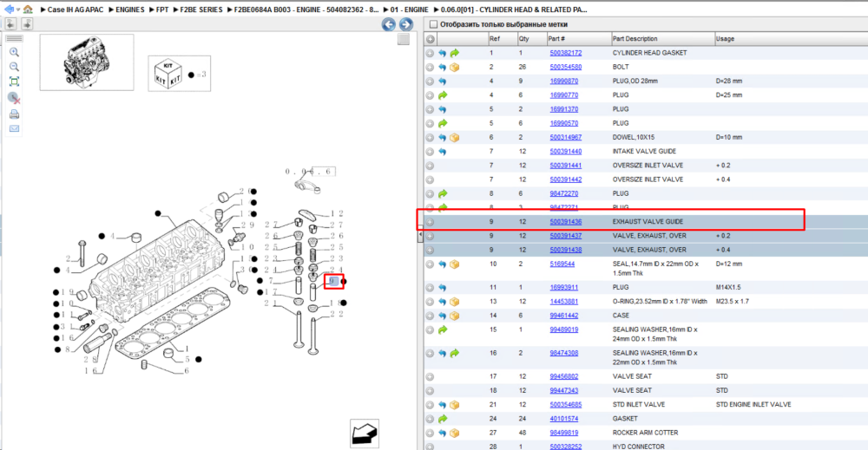Viewport: 868px width, 450px height.
Task: Print the illustration with the printer icon
Action: [15, 114]
